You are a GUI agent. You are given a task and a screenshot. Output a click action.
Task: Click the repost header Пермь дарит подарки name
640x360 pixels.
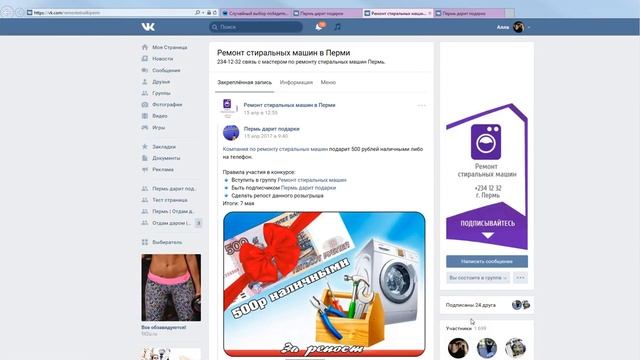[x=271, y=129]
